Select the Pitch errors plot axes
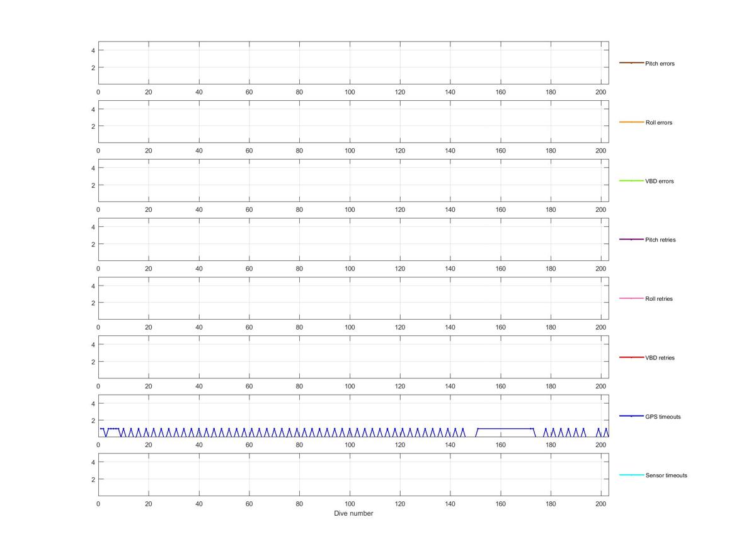This screenshot has height=558, width=756. (353, 63)
